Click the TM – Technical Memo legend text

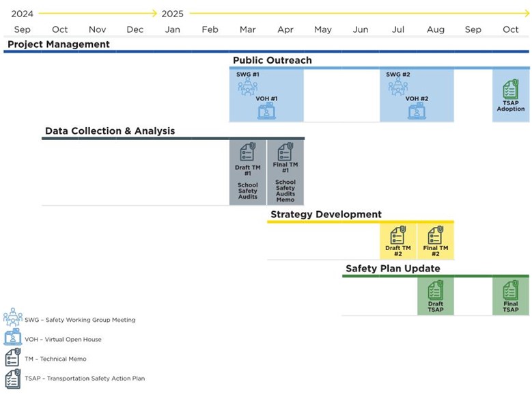tap(55, 359)
